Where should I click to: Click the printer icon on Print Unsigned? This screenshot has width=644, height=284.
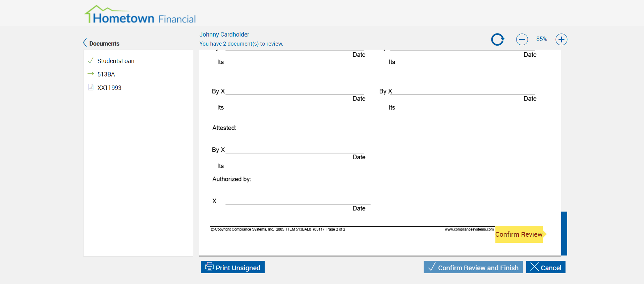[209, 267]
